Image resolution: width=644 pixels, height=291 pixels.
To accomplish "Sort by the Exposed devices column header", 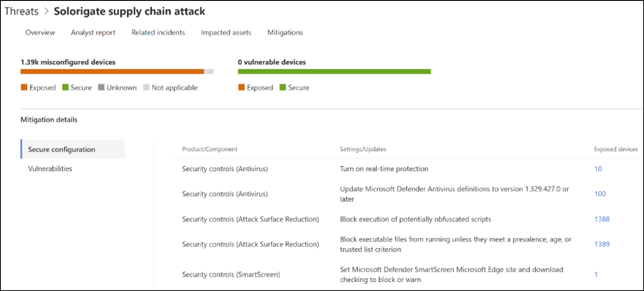I will (x=615, y=149).
